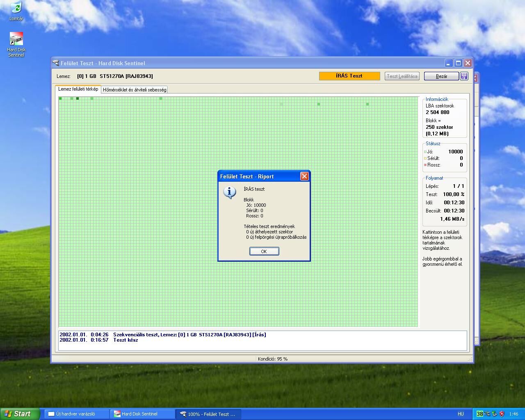The height and width of the screenshot is (420, 525).
Task: Switch to Új hardver varázsló taskbar item
Action: [76, 414]
